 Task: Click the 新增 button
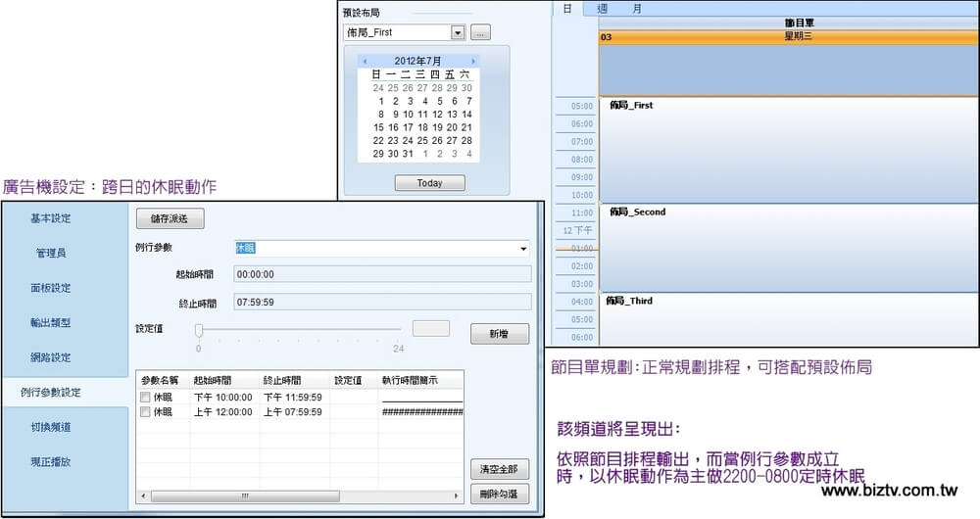click(499, 334)
